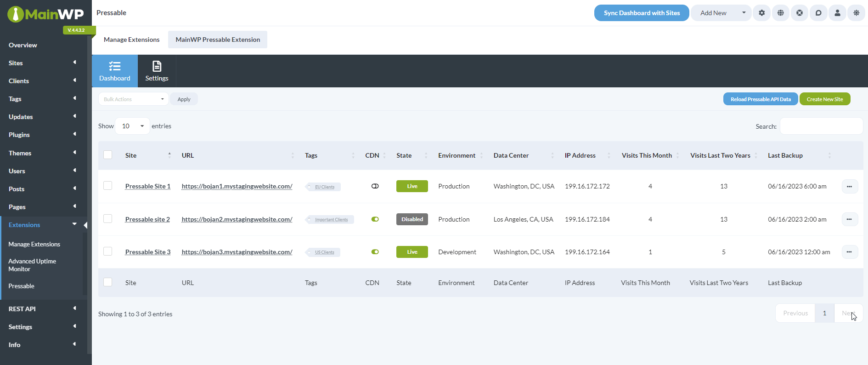The image size is (868, 365).
Task: Sort by the Data Center column
Action: (552, 155)
